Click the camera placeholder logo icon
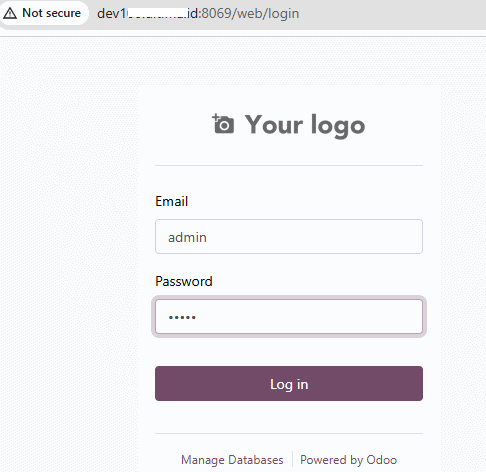The image size is (486, 472). coord(223,124)
